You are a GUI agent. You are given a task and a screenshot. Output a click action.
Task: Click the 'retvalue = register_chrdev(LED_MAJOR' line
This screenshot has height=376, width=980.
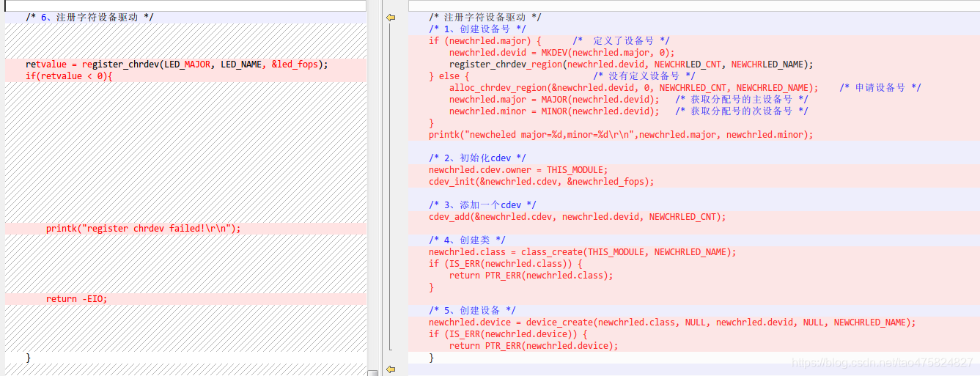177,64
